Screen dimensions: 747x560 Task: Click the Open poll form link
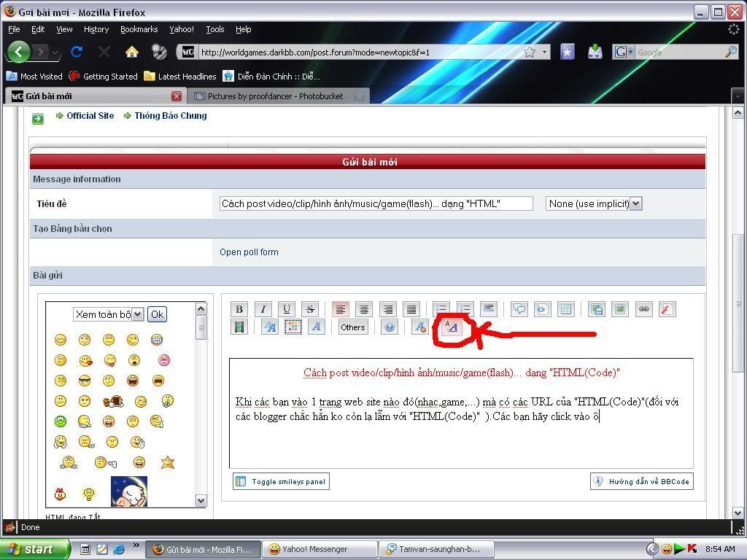point(249,252)
